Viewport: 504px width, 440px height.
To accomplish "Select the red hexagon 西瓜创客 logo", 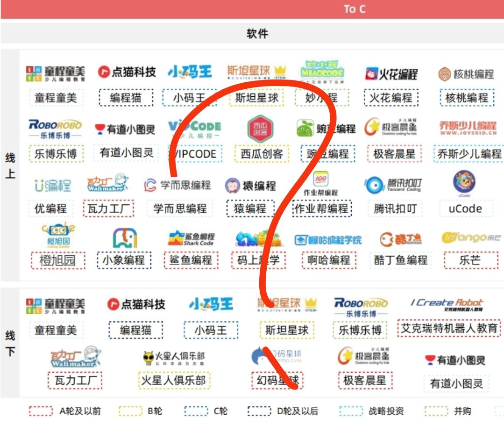I will 260,128.
